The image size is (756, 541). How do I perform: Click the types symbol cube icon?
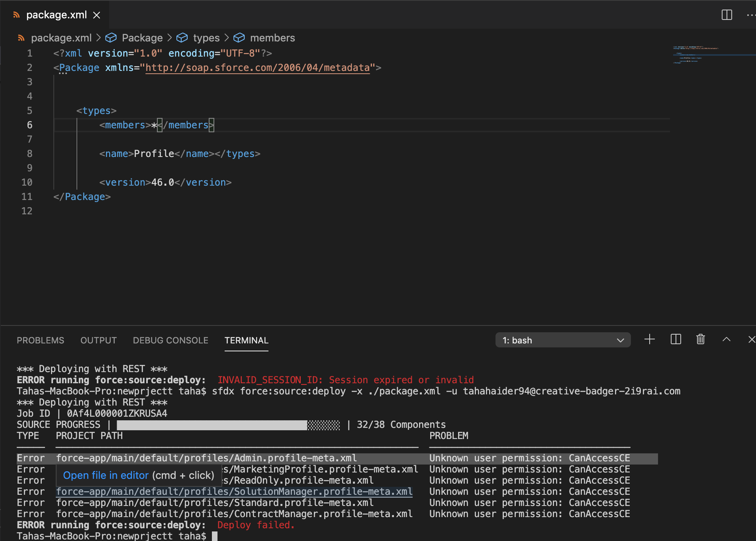182,38
